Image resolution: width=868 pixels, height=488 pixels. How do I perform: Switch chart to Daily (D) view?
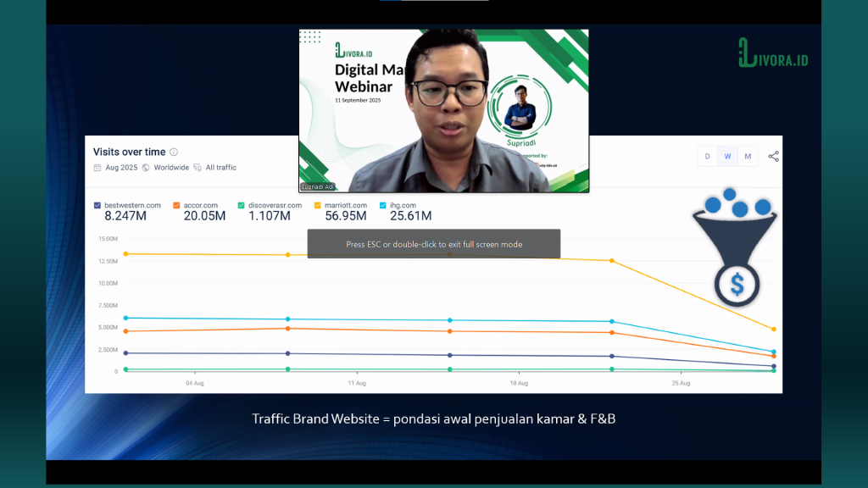(707, 157)
